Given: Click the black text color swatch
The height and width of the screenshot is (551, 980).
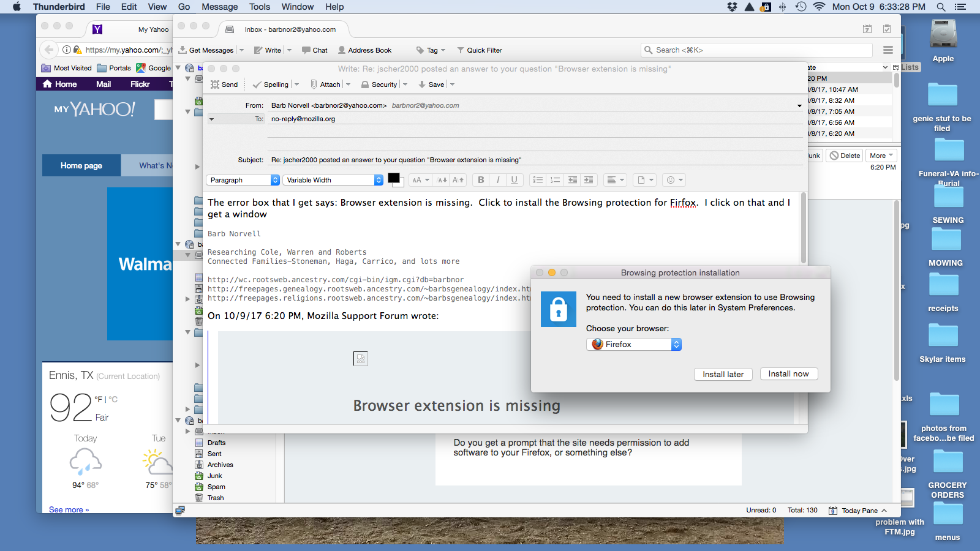Looking at the screenshot, I should coord(394,178).
